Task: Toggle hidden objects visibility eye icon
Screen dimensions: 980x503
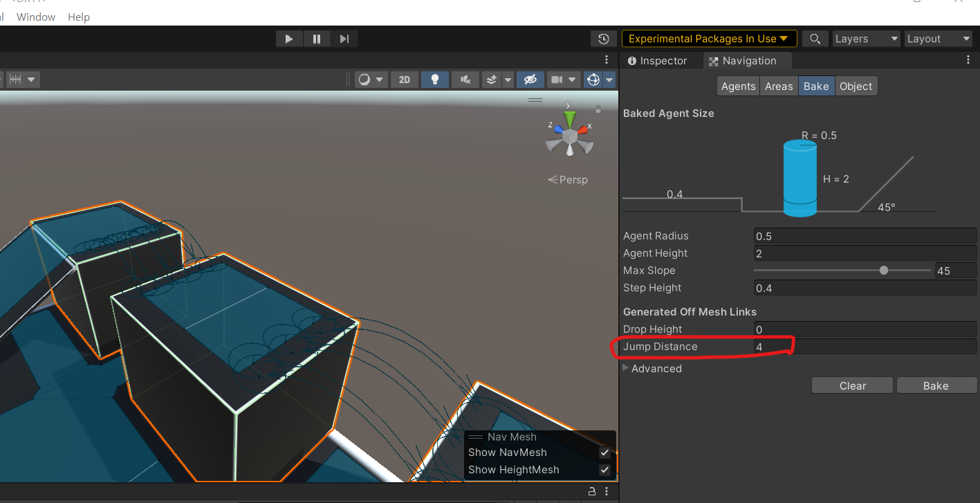Action: 530,80
